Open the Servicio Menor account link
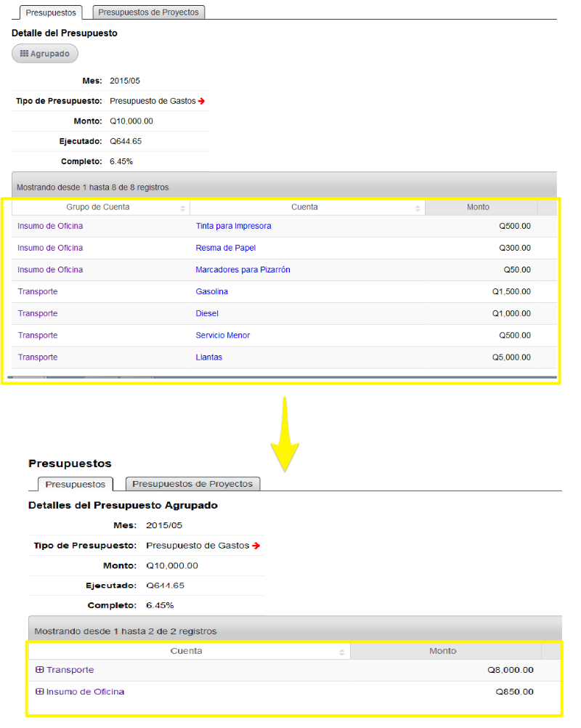Viewport: 581px width, 728px height. [x=222, y=335]
